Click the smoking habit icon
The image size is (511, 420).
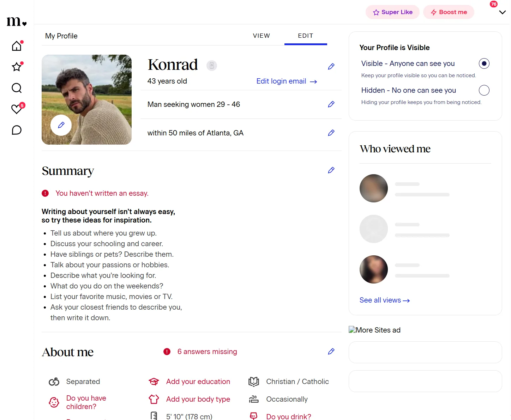coord(254,399)
